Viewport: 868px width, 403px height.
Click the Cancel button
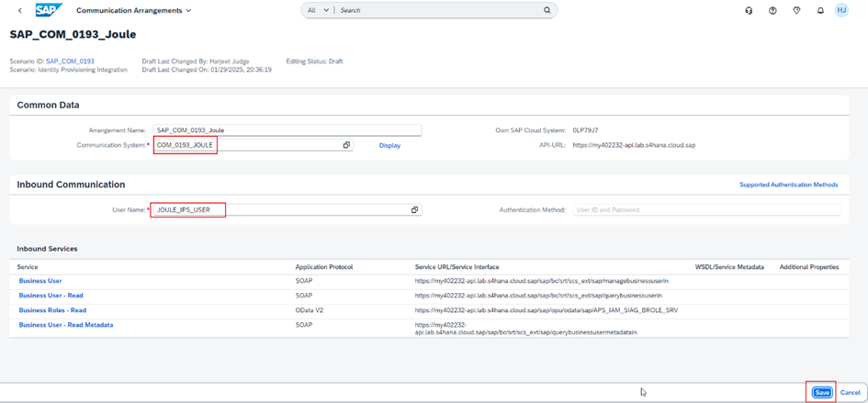pos(851,392)
